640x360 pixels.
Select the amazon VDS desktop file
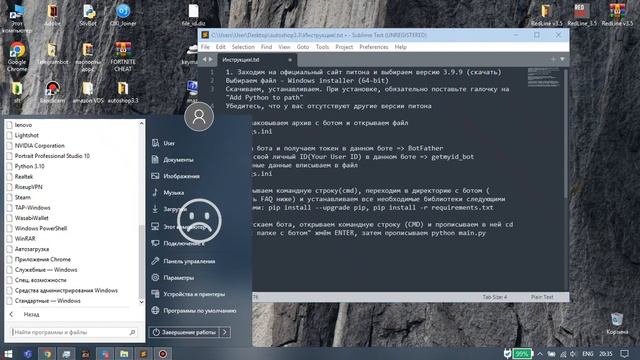88,92
